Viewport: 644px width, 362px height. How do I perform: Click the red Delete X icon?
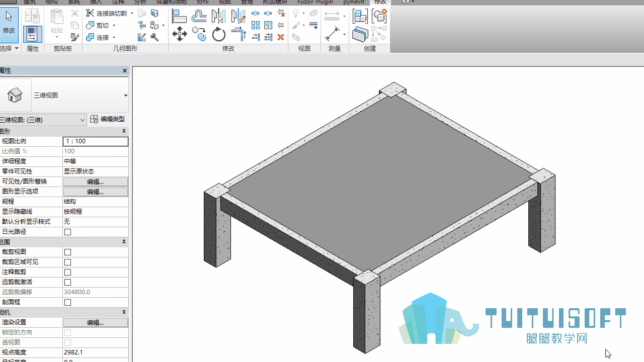281,37
